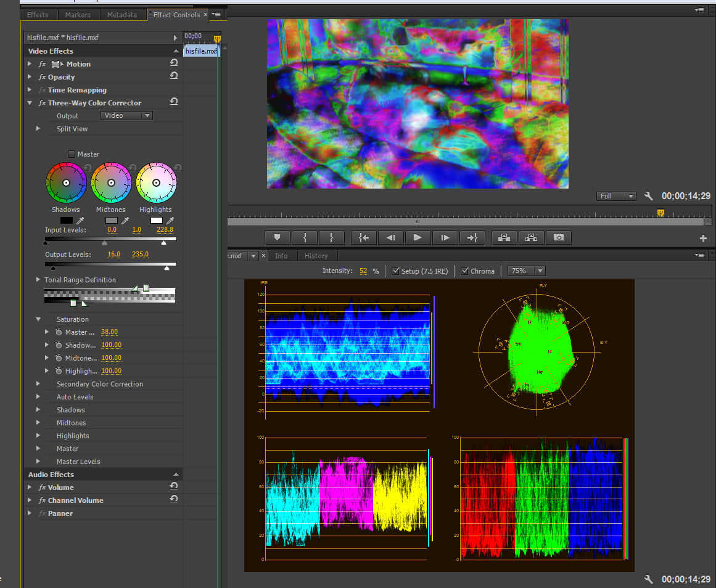
Task: Enable the Master checkbox
Action: [72, 154]
